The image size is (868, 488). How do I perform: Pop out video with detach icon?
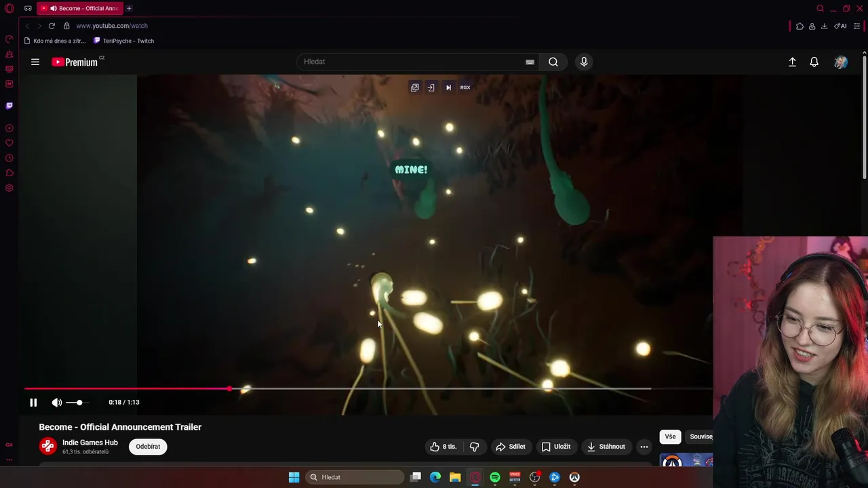point(414,87)
